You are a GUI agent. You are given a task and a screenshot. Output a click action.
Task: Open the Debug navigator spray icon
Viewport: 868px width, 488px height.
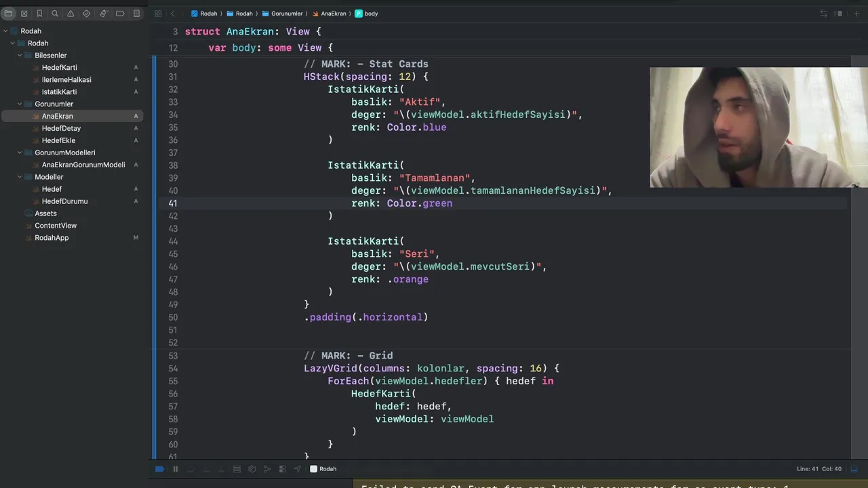pyautogui.click(x=103, y=14)
